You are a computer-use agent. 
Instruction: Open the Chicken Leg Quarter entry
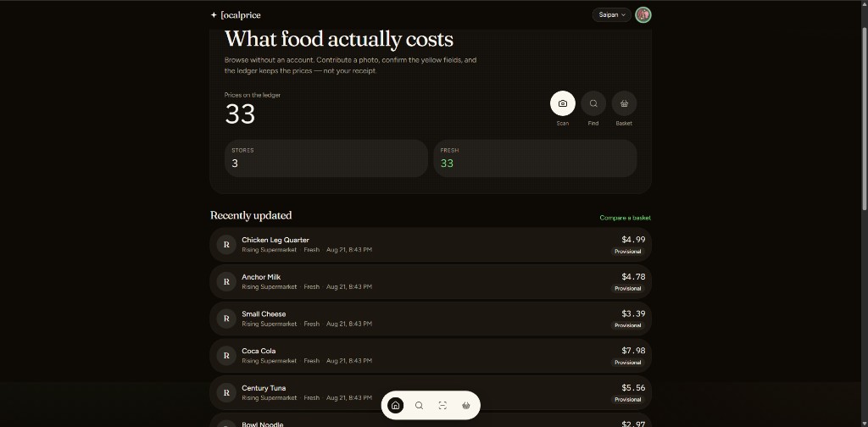431,245
